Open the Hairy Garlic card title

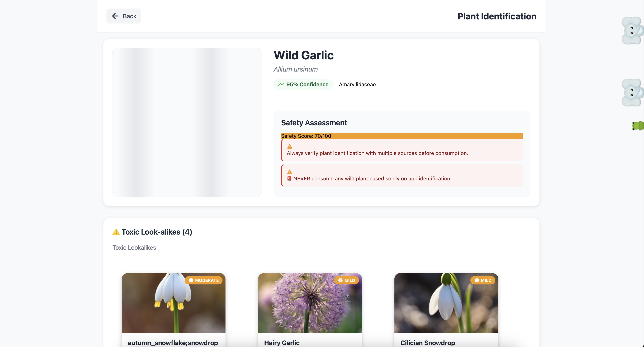[282, 343]
